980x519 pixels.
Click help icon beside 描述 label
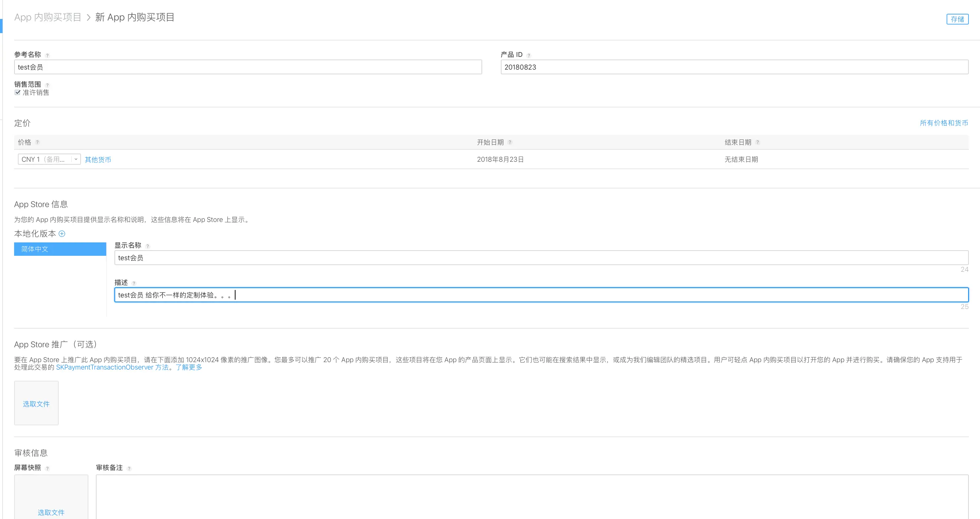point(134,283)
